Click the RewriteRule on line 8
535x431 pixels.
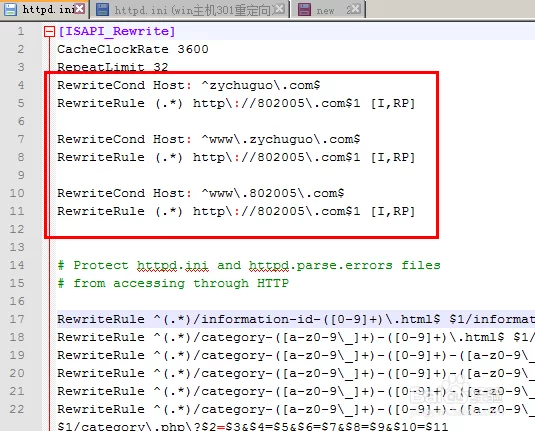tap(236, 157)
